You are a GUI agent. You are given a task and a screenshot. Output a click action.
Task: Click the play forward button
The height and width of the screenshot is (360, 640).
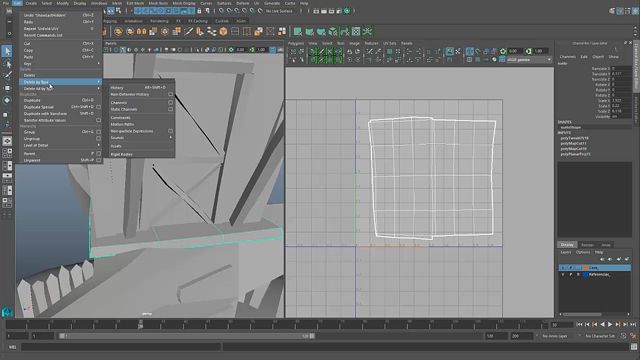(x=610, y=324)
